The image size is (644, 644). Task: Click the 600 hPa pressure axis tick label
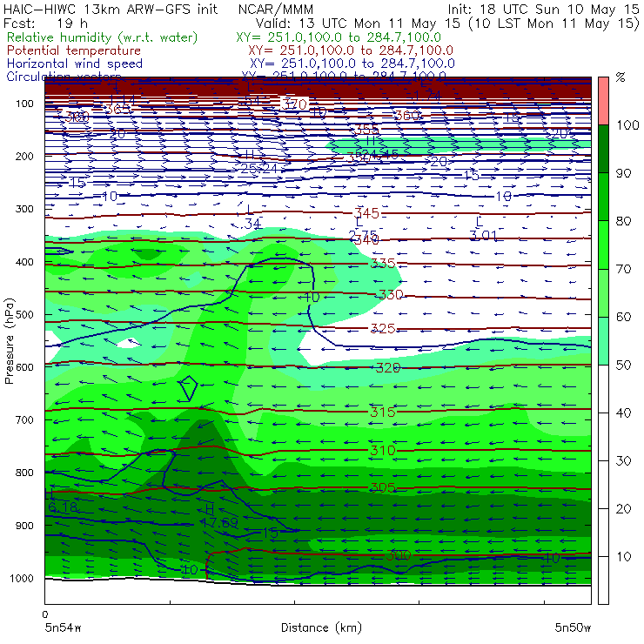tap(24, 367)
